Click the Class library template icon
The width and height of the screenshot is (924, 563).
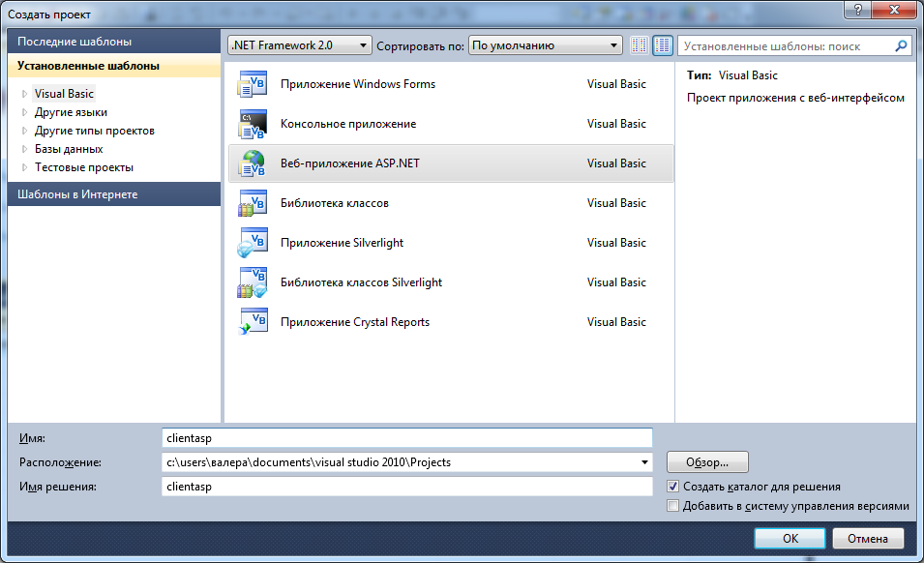coord(253,203)
